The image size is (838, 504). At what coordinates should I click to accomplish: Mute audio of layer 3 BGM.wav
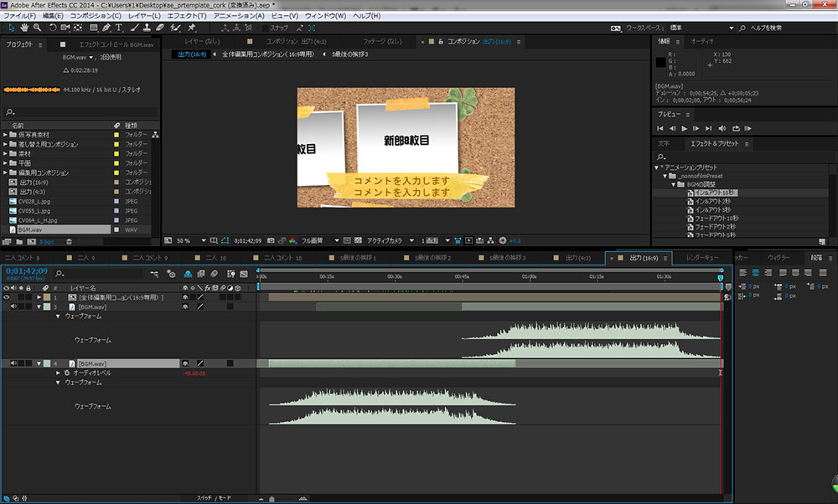[x=14, y=307]
